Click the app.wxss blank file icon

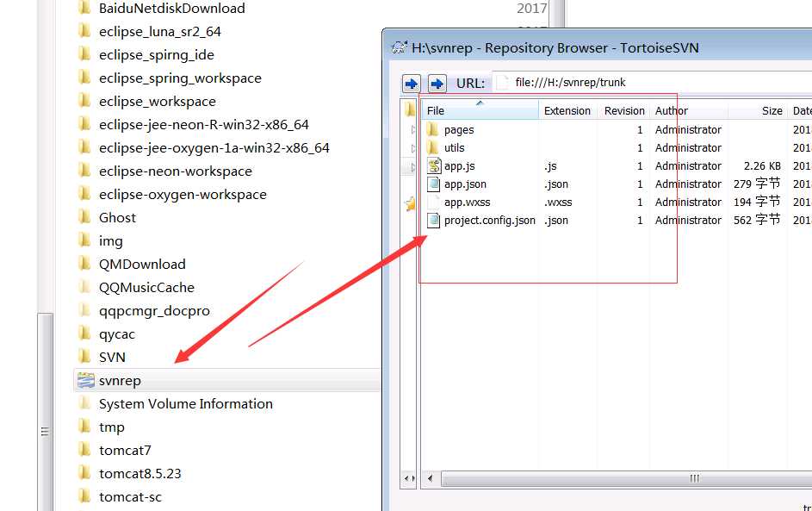tap(433, 203)
